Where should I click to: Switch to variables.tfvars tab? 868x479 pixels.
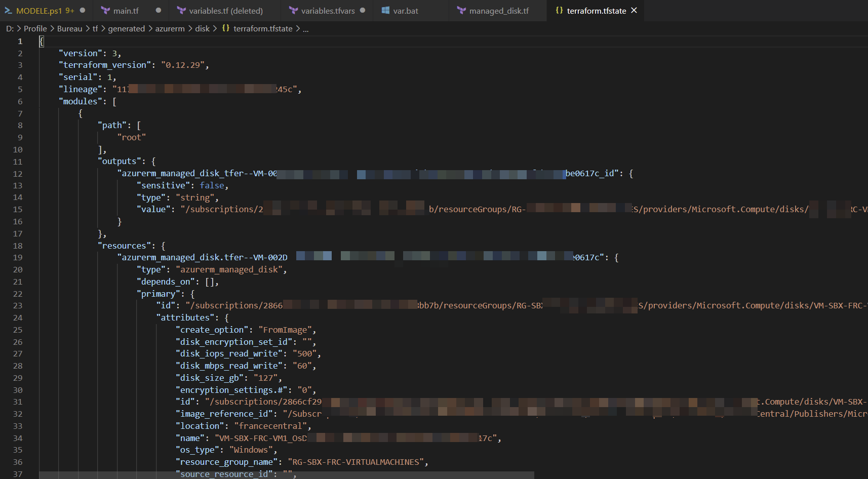click(328, 11)
